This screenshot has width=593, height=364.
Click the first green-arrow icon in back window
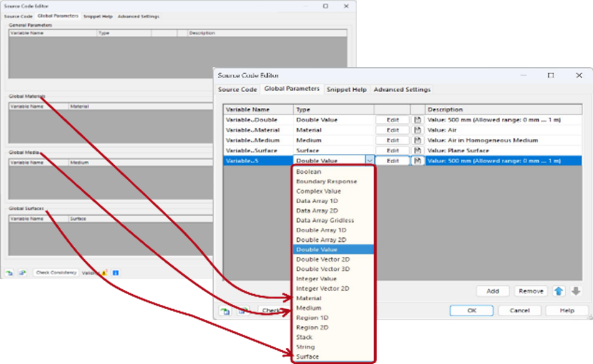click(x=9, y=272)
